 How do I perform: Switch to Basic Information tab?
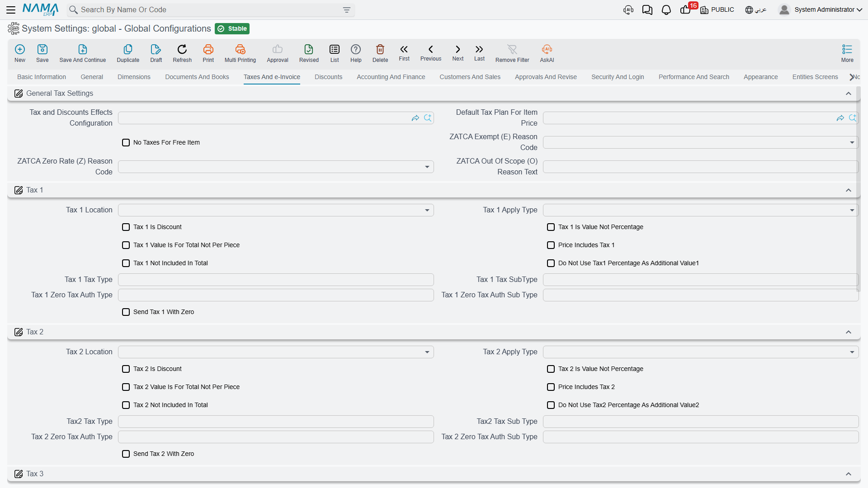click(42, 77)
